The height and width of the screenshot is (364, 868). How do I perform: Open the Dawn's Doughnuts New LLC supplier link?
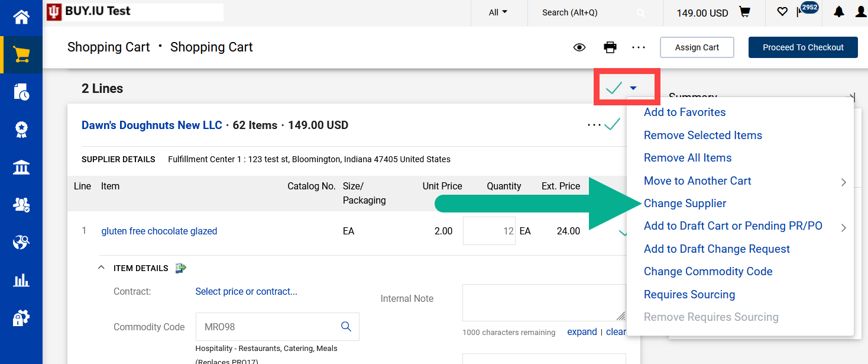[x=152, y=125]
